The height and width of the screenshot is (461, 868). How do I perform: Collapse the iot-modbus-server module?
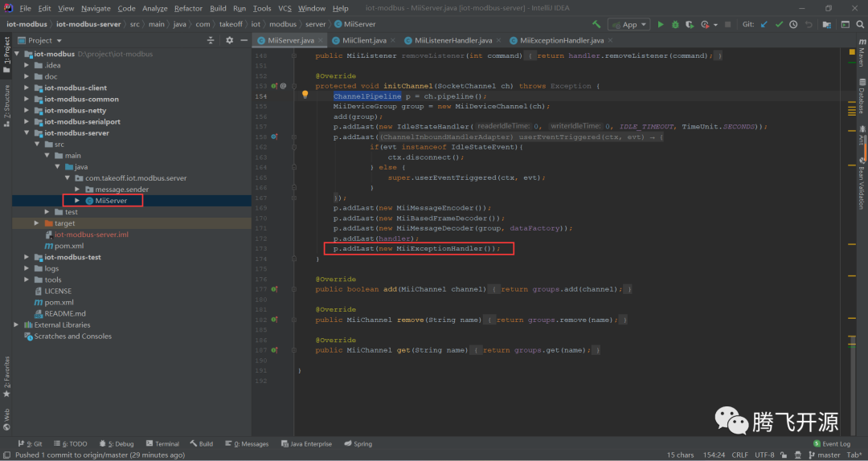[x=27, y=133]
